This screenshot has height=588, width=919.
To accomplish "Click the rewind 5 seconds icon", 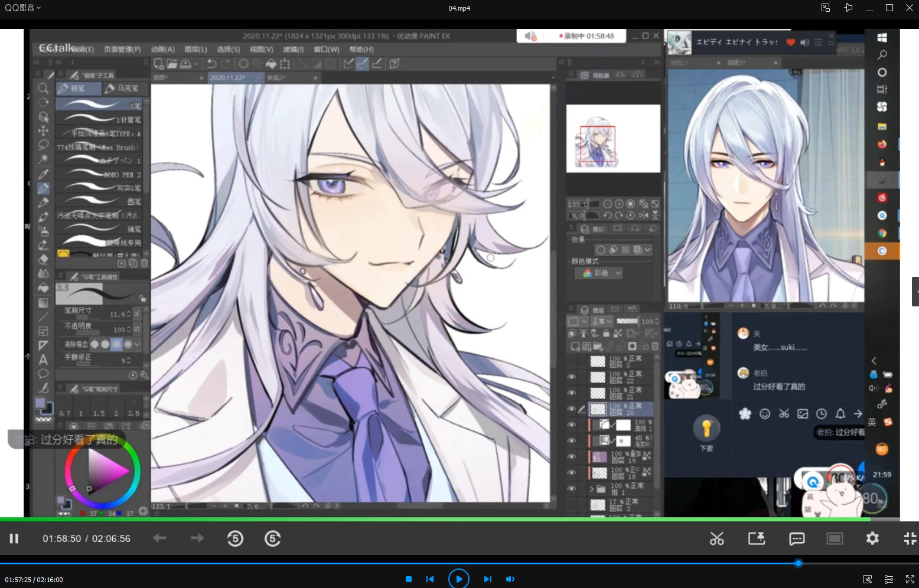I will 235,538.
